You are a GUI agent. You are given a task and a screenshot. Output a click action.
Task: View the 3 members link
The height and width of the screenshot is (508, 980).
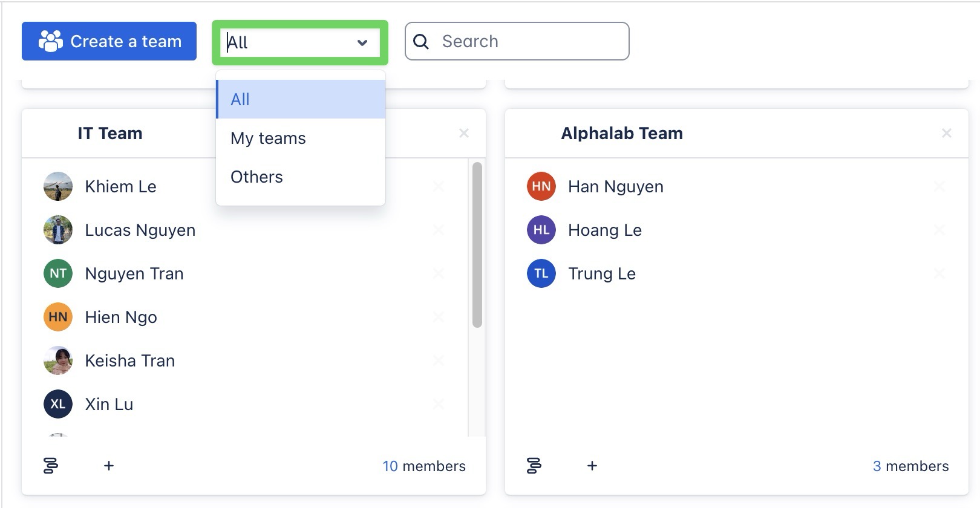pos(910,466)
